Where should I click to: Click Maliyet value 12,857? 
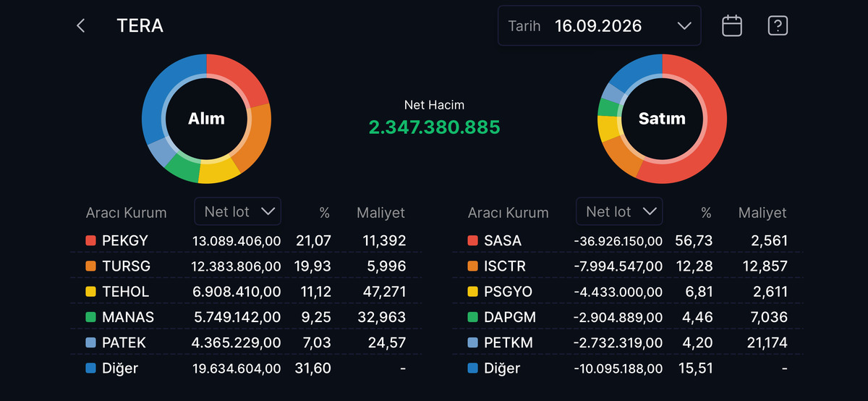(765, 266)
